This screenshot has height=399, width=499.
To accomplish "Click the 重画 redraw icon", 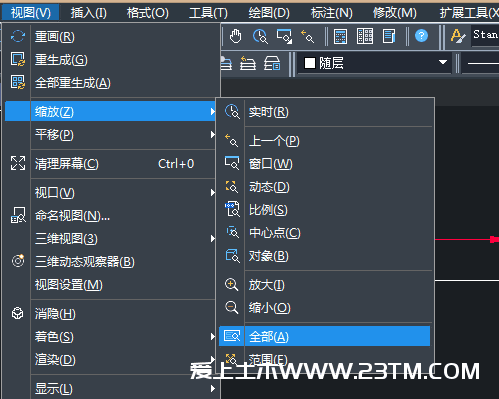I will [18, 36].
